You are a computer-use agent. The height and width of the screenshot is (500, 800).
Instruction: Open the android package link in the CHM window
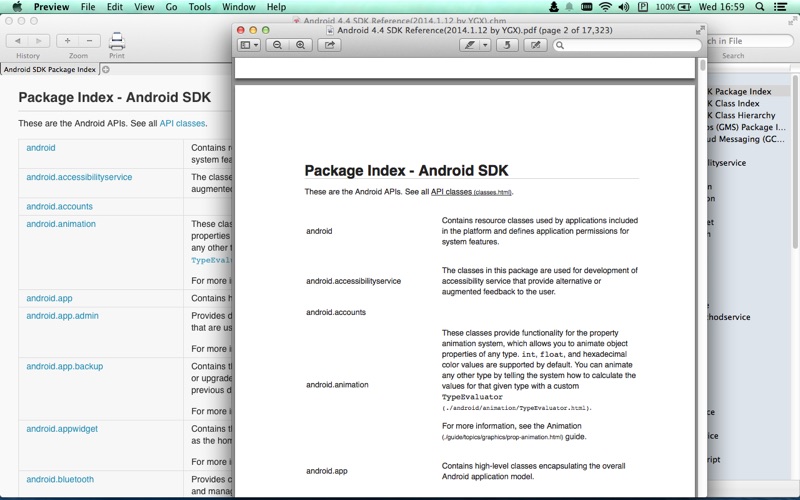click(41, 147)
